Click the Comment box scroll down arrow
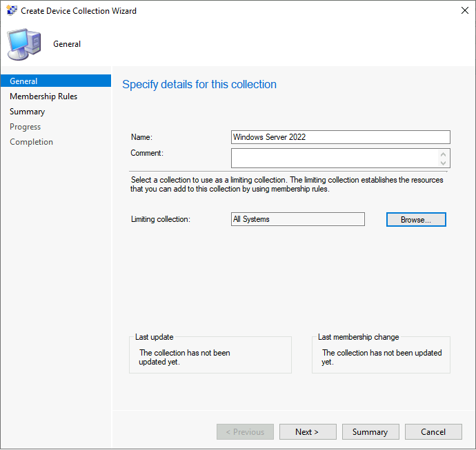The width and height of the screenshot is (476, 450). pyautogui.click(x=443, y=163)
